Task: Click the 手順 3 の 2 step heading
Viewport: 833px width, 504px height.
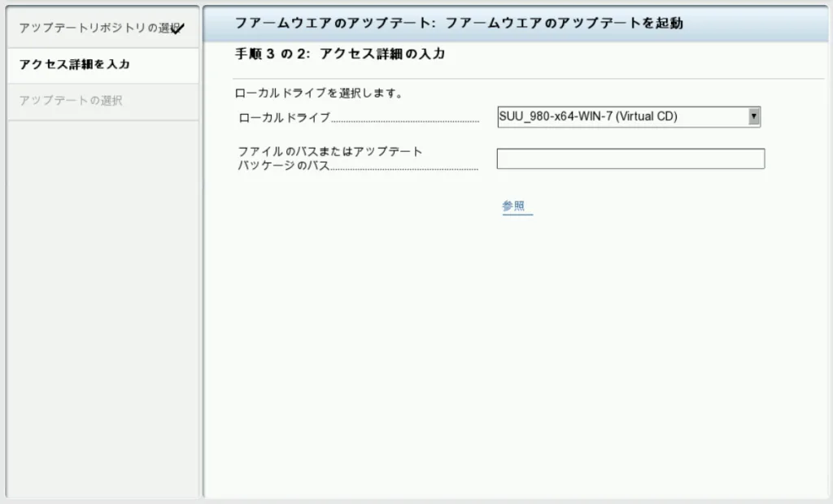Action: coord(273,54)
